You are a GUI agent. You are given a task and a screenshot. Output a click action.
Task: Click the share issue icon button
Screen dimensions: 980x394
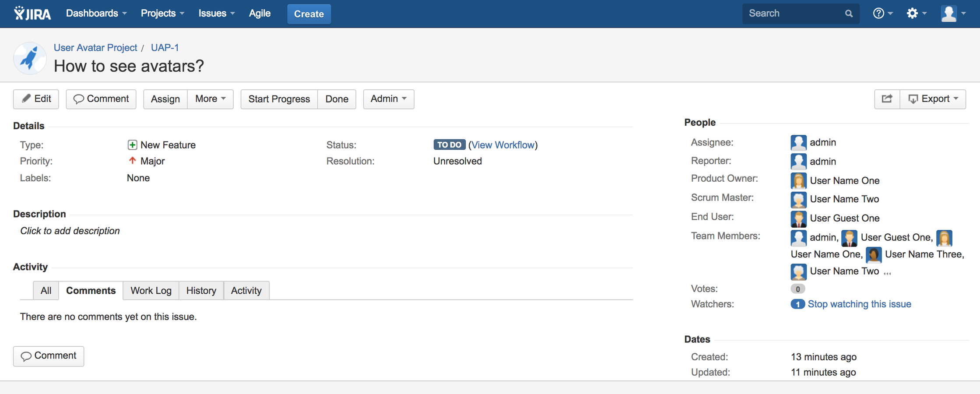point(887,99)
